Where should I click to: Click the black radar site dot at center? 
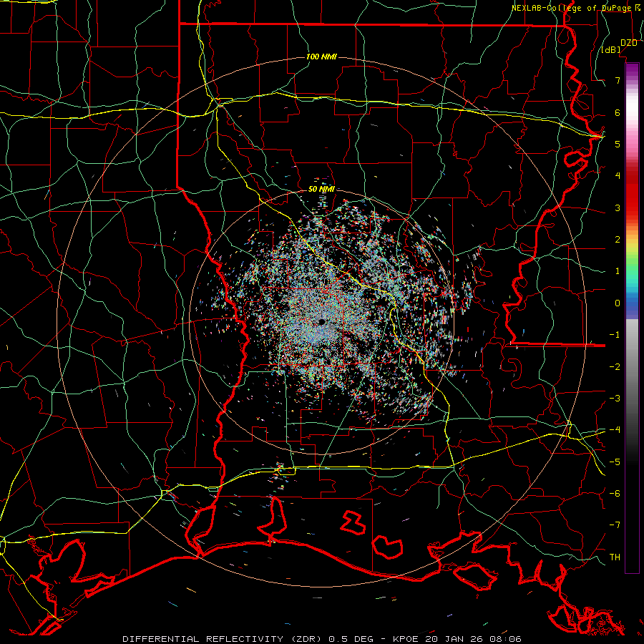[x=322, y=321]
